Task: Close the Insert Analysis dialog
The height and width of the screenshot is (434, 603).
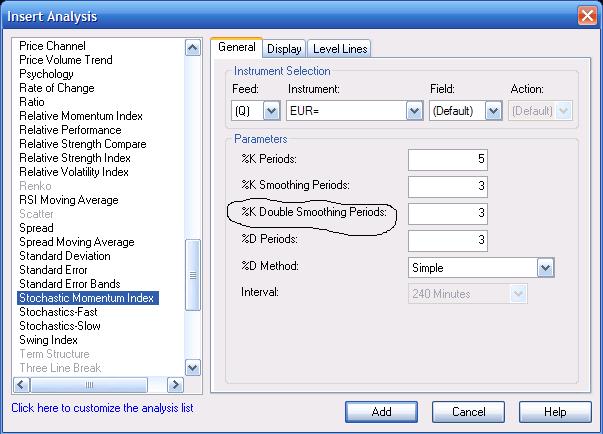Action: 587,16
